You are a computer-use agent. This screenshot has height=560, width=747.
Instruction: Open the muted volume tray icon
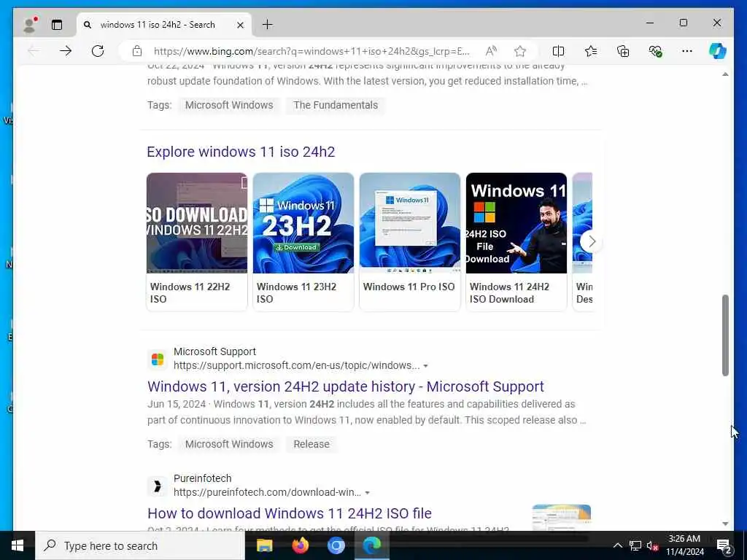[x=652, y=545]
